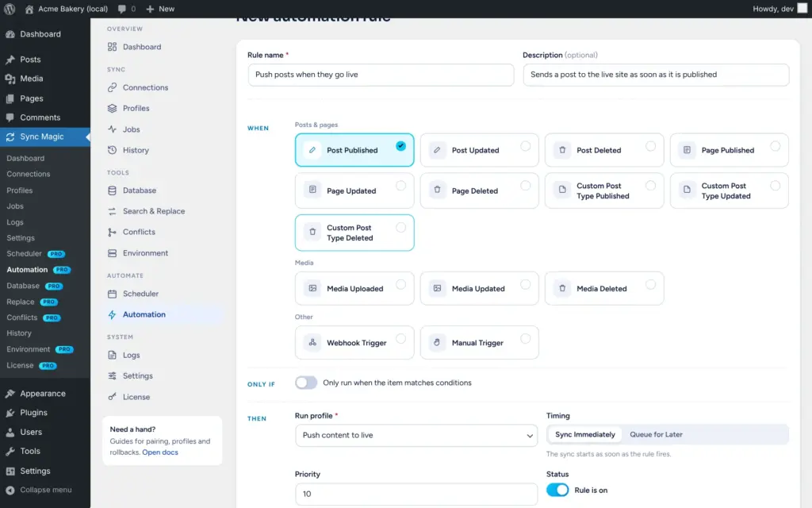Click the Settings sliders icon in plugin nav
Viewport: 812px width, 508px height.
pyautogui.click(x=112, y=375)
